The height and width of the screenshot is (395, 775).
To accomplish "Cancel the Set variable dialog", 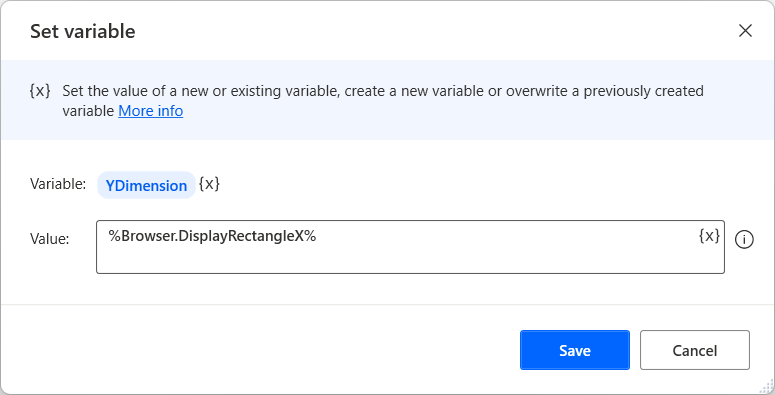I will (694, 350).
